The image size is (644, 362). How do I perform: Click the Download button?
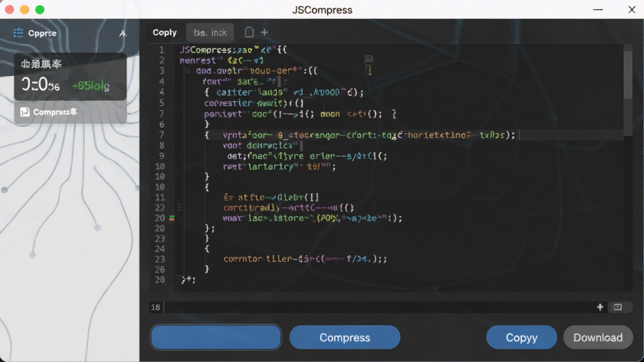598,337
